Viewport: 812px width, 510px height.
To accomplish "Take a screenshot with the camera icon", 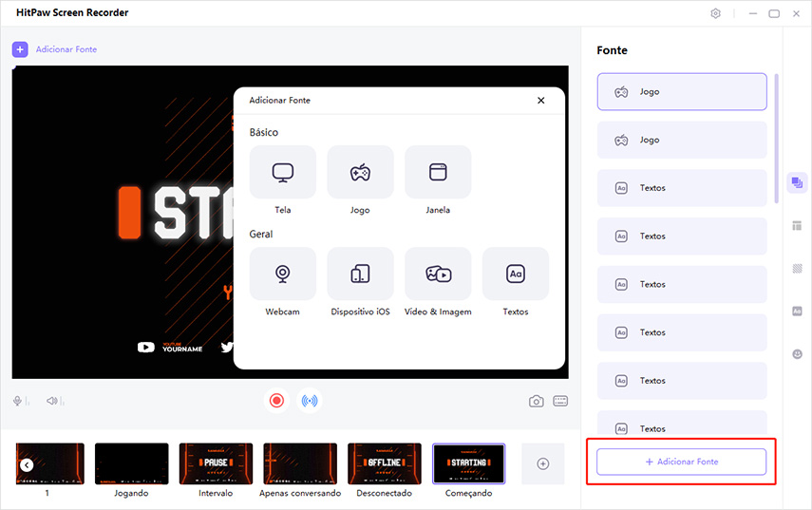I will pyautogui.click(x=536, y=402).
